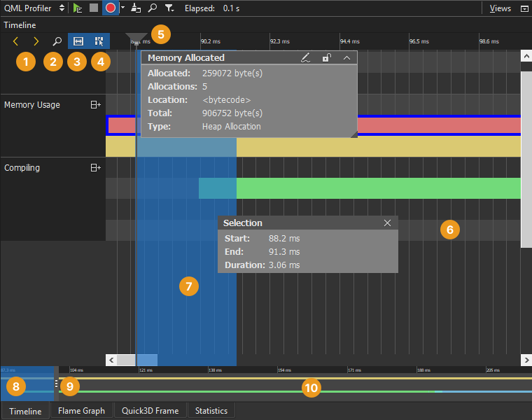Viewport: 532px width, 420px height.
Task: Discard profiling data with the broom icon
Action: pyautogui.click(x=136, y=8)
